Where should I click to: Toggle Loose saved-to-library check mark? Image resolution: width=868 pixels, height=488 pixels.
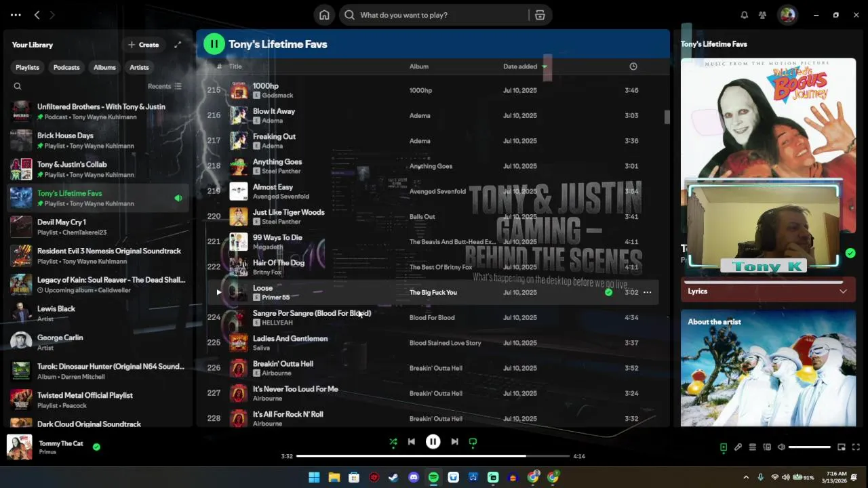[x=608, y=292]
